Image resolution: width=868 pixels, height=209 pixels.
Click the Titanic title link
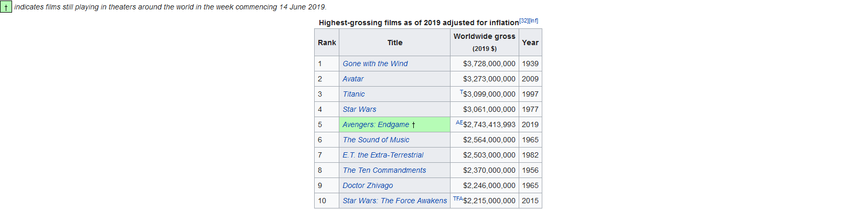coord(353,94)
